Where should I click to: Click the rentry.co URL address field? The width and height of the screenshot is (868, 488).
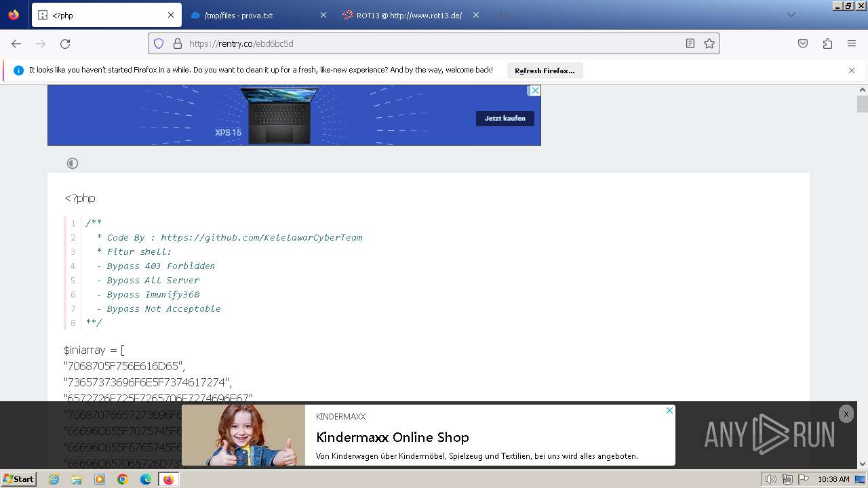(434, 43)
